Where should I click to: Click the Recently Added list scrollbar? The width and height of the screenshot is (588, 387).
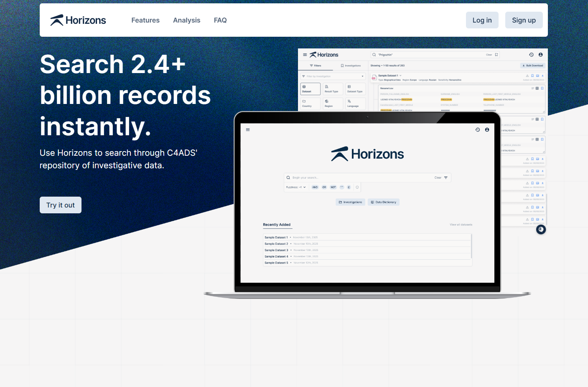(471, 246)
